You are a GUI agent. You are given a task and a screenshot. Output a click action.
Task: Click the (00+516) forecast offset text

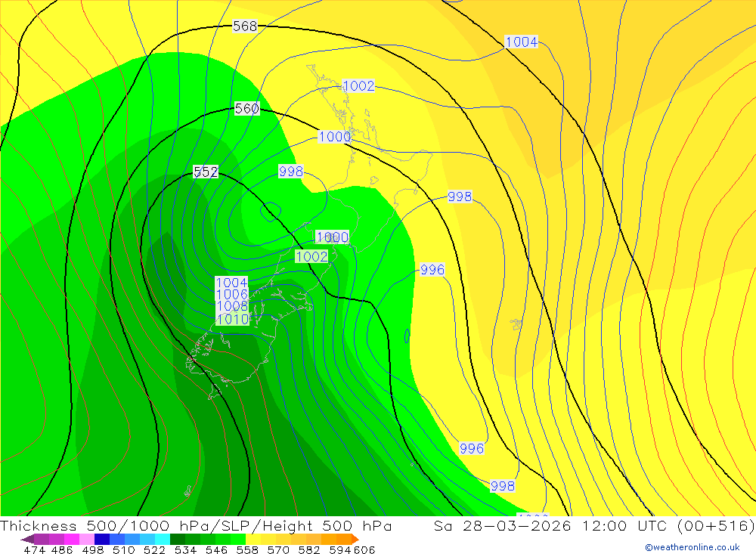click(716, 525)
